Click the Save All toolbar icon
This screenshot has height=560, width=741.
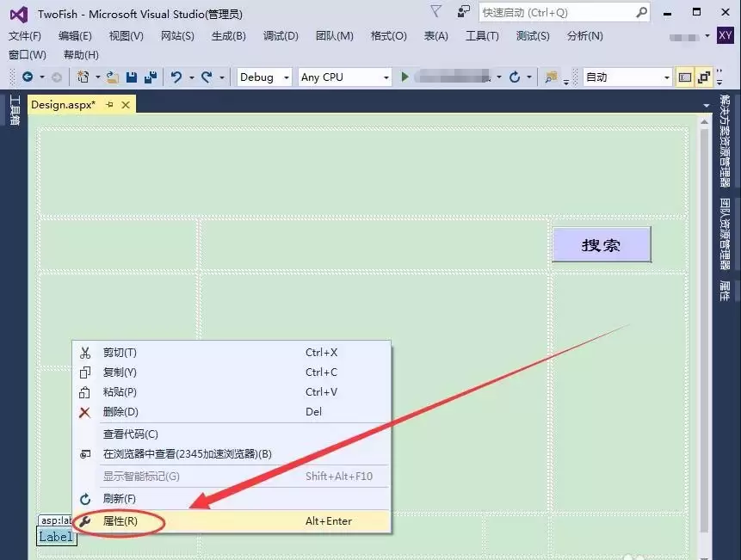point(149,77)
